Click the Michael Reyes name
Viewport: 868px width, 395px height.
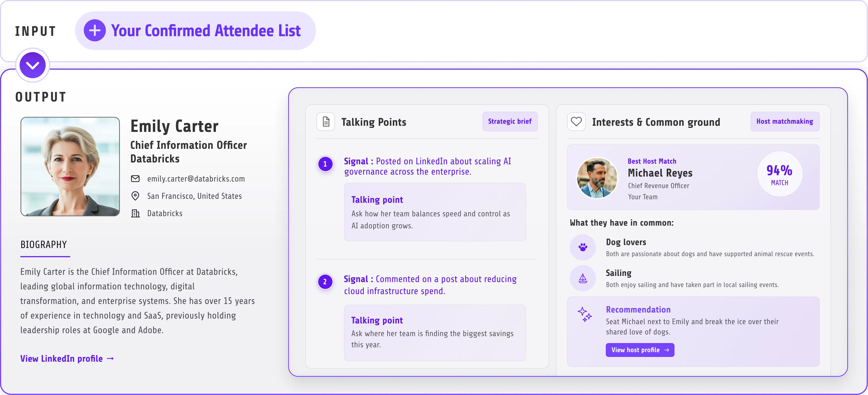pyautogui.click(x=660, y=173)
